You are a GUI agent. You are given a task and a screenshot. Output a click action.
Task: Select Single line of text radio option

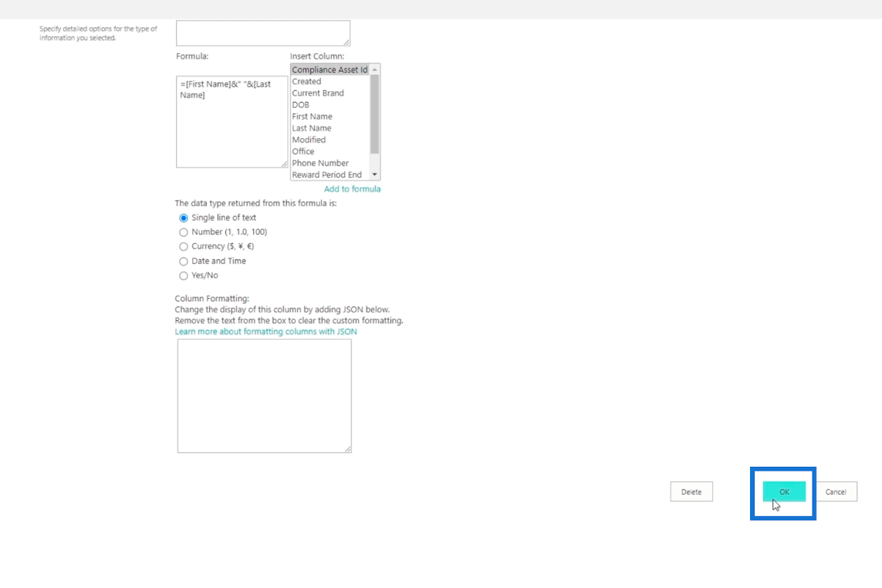[184, 218]
